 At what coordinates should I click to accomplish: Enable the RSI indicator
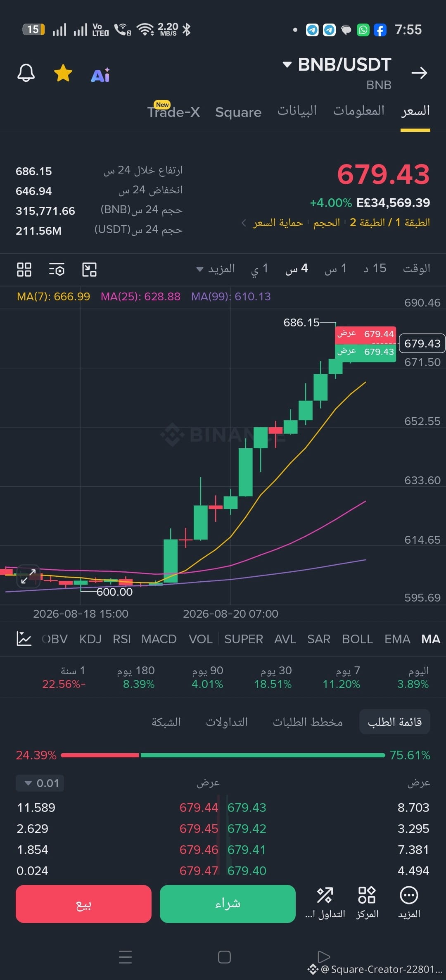click(121, 639)
